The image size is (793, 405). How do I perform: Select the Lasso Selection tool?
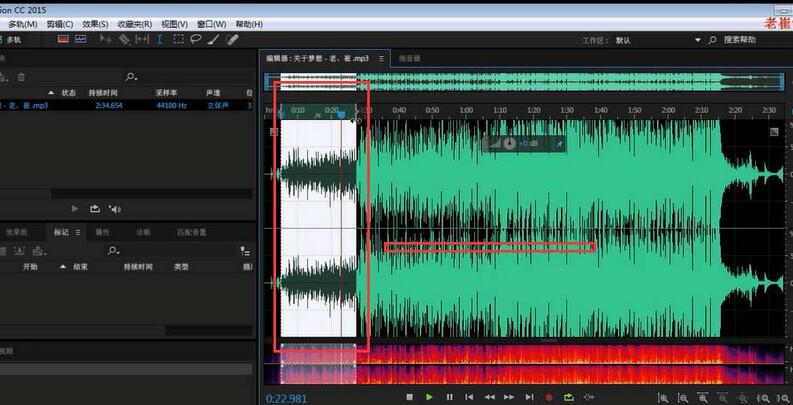click(x=196, y=40)
